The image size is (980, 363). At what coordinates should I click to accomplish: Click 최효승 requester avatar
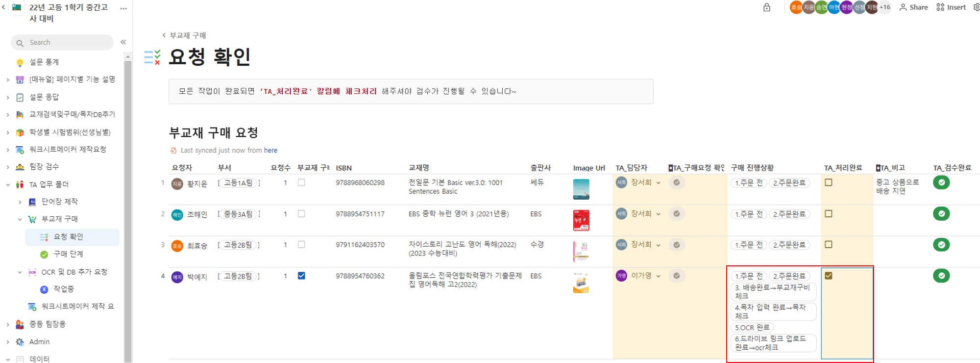click(177, 246)
